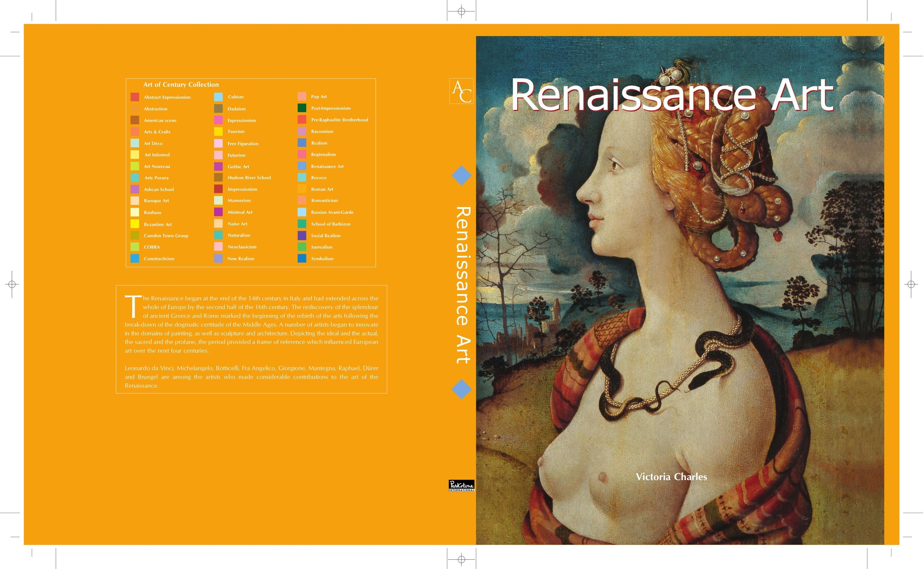Click the paragraph starting 'Leonardo da Vinci, Michelangelo'
Viewport: 924px width, 569px height.
[252, 377]
